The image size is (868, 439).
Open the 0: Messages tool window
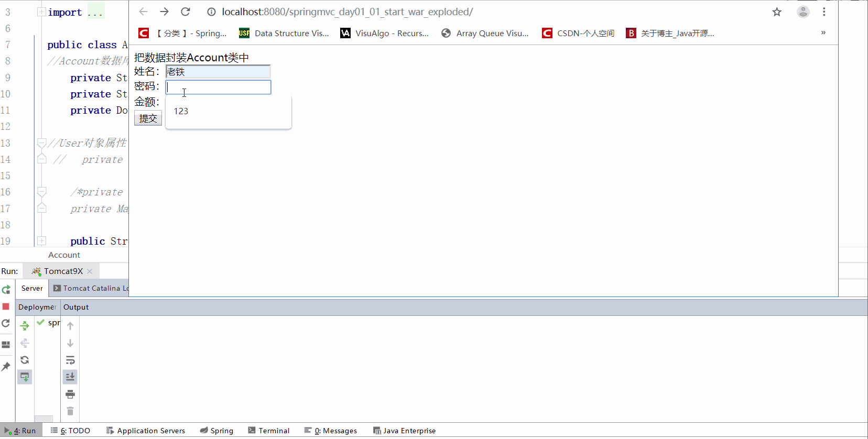tap(331, 431)
